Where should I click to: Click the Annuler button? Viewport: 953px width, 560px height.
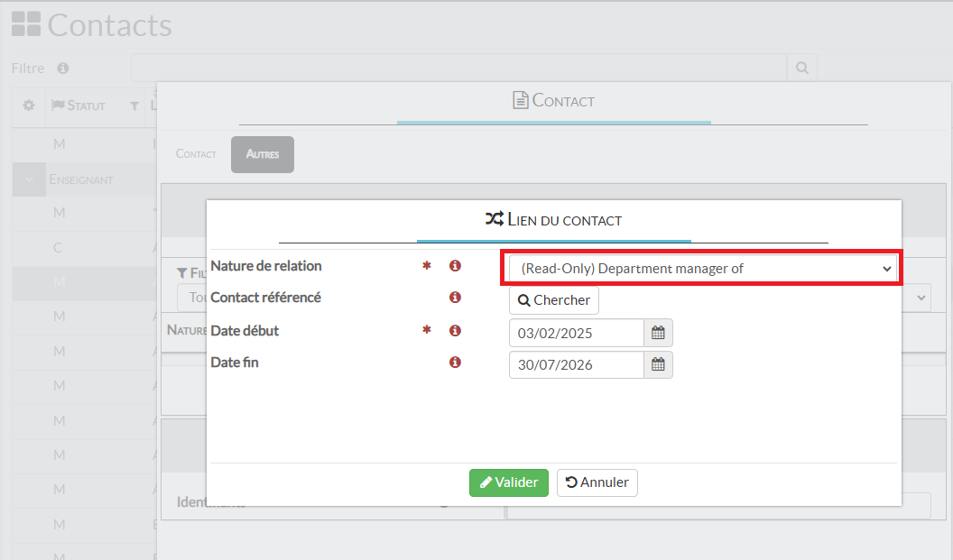pos(597,482)
